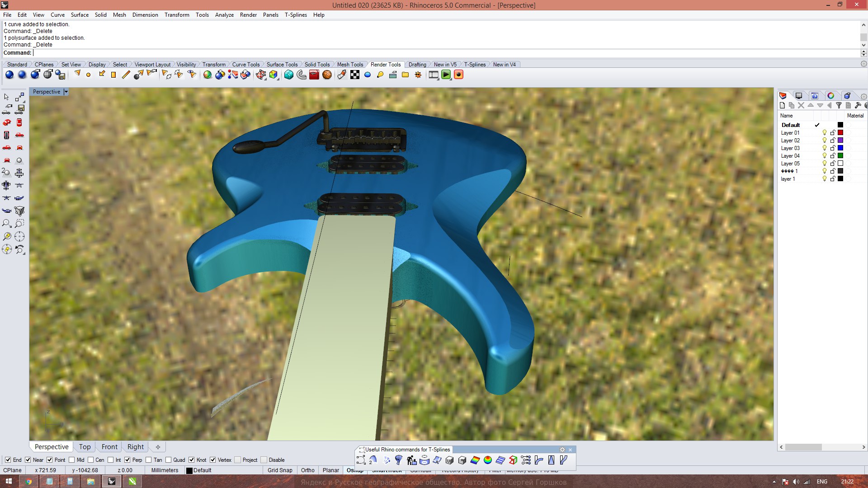Hide Layer 03 using its lightbulb

pos(824,148)
